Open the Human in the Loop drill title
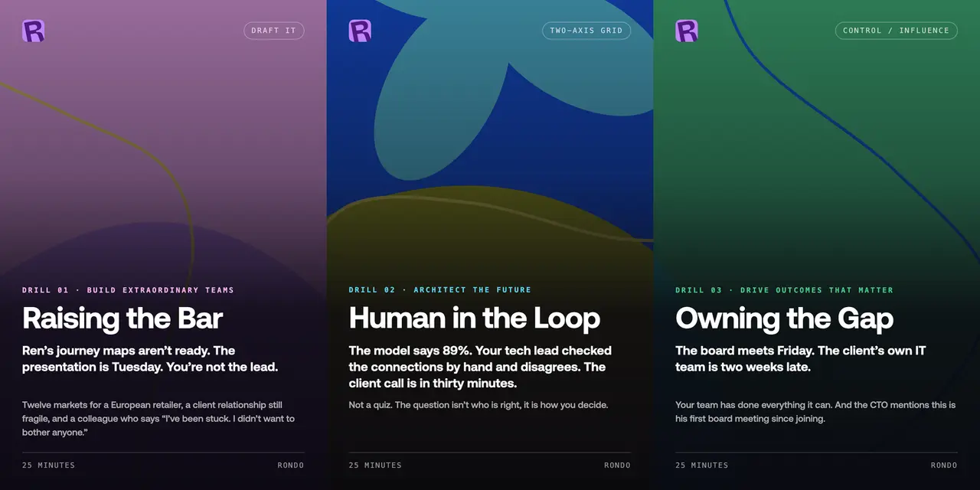Image resolution: width=980 pixels, height=490 pixels. 475,318
